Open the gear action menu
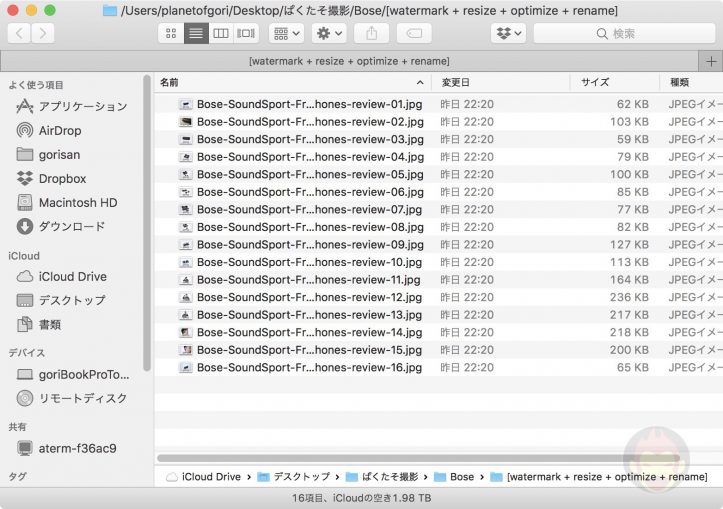 (x=329, y=33)
